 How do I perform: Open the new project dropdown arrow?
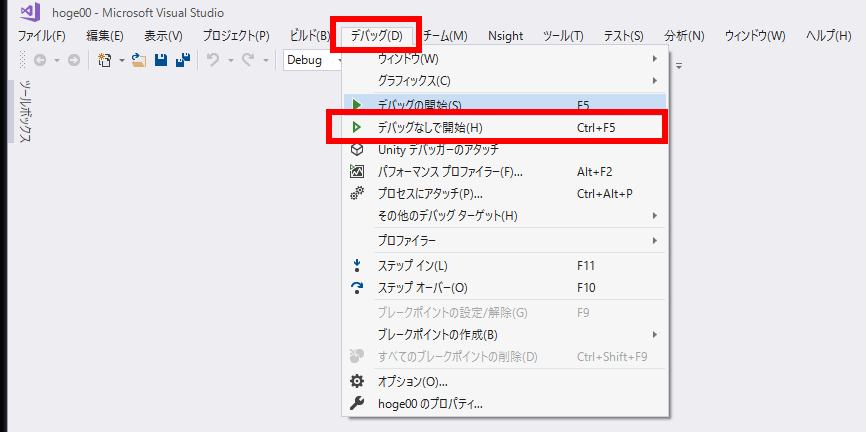(x=122, y=61)
